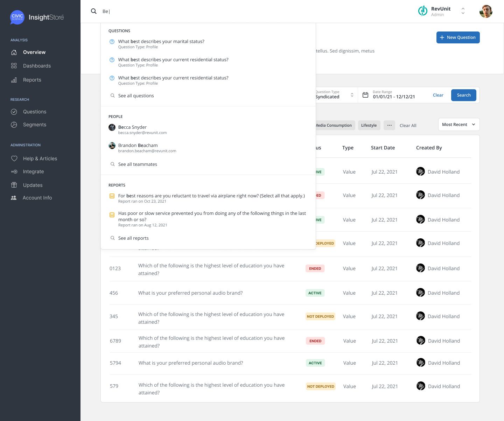
Task: Open the Date Range picker field
Action: (x=394, y=95)
